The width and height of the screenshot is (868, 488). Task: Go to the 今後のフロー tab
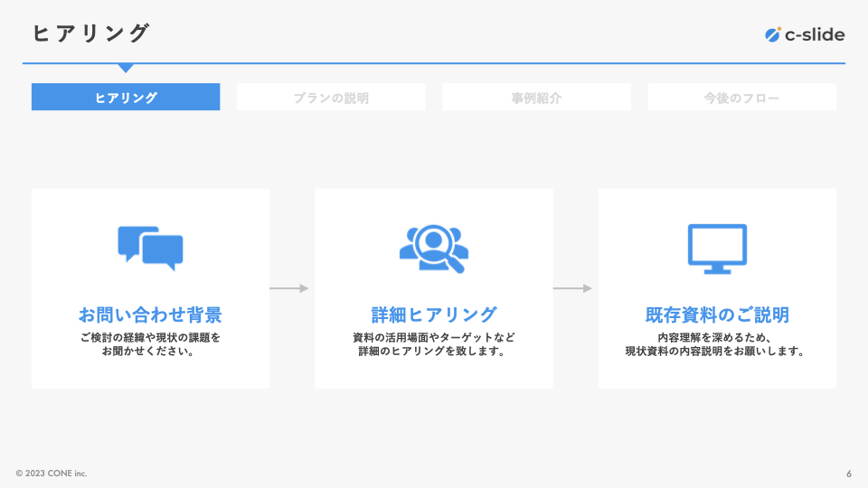(741, 98)
